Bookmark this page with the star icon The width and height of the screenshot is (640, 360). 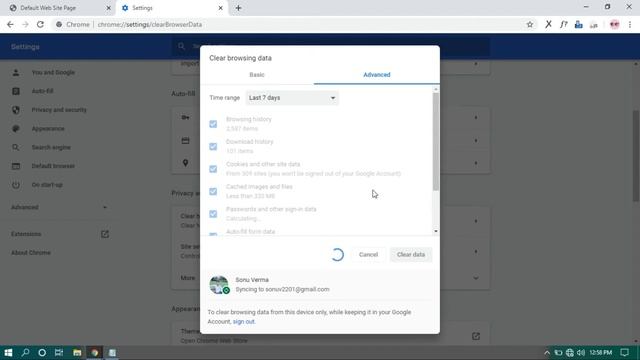pos(530,24)
